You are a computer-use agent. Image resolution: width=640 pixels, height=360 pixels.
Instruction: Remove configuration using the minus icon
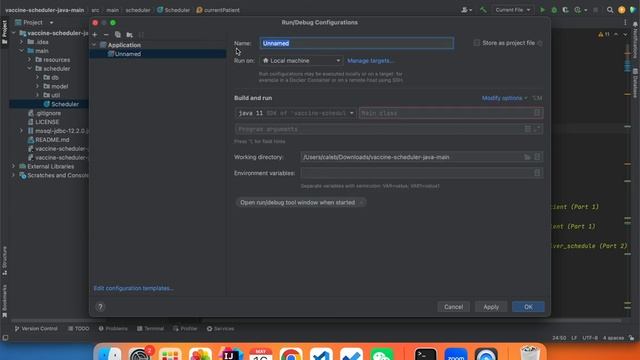pyautogui.click(x=106, y=35)
